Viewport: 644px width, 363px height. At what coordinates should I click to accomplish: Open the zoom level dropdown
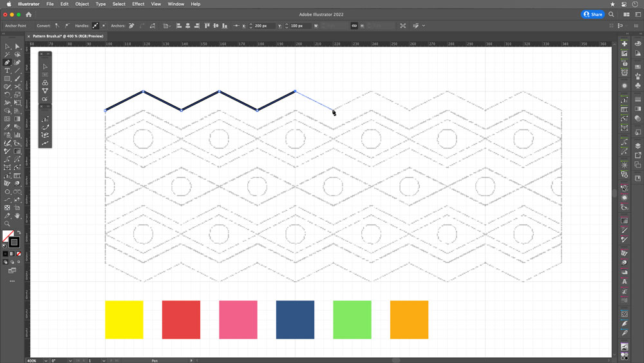(46, 360)
